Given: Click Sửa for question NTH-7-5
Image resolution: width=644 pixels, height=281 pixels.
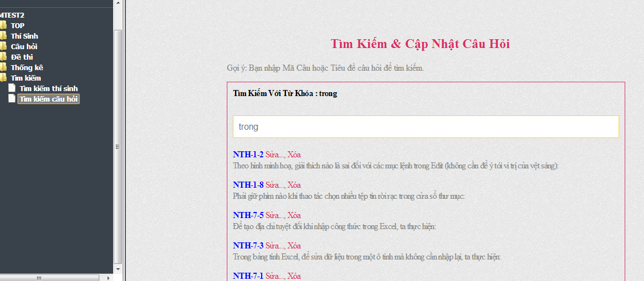Looking at the screenshot, I should click(x=275, y=215).
